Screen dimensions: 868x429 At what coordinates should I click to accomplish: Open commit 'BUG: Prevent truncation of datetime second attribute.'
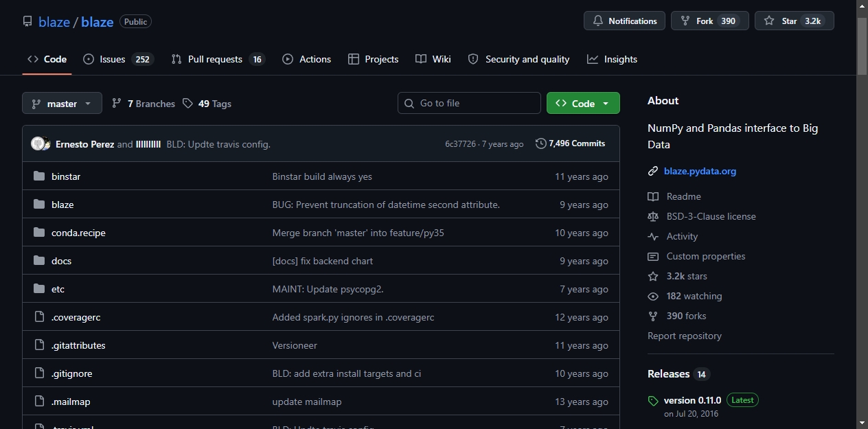tap(386, 205)
